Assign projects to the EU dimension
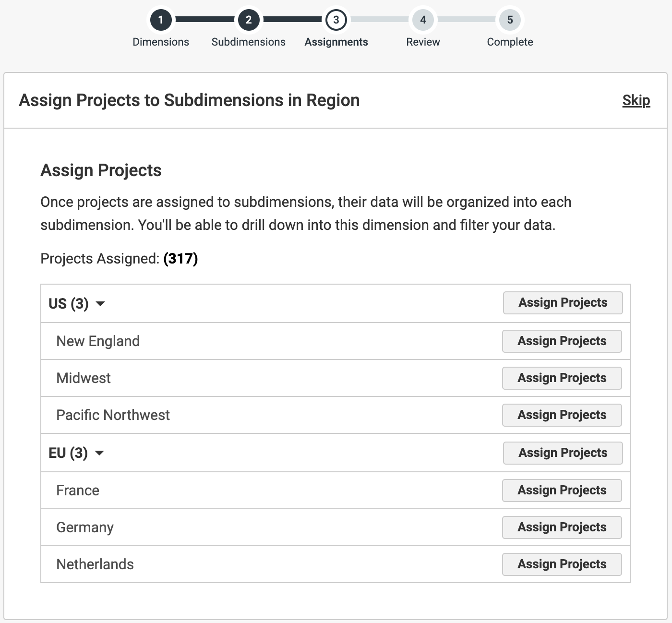This screenshot has height=623, width=672. tap(563, 453)
